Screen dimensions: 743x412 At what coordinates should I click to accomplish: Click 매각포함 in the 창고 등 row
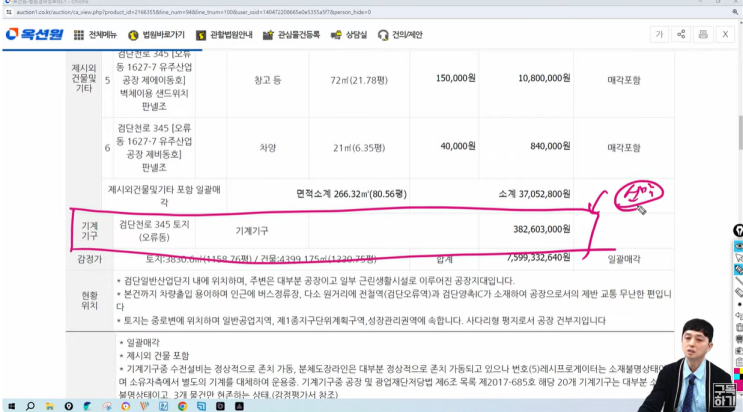pyautogui.click(x=624, y=80)
